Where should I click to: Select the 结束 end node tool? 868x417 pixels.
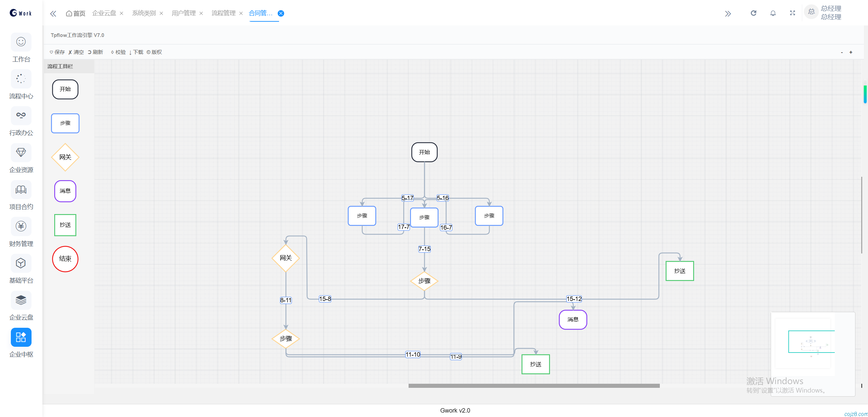coord(65,259)
